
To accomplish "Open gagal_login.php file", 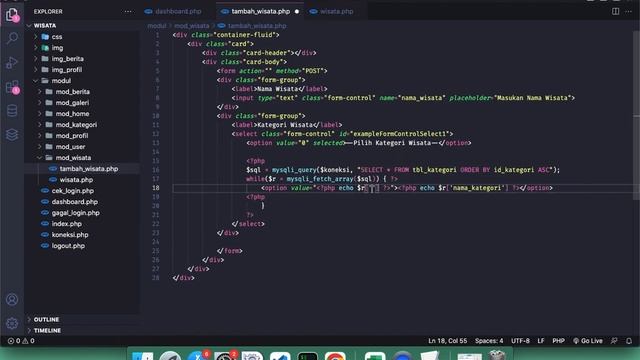I will coord(75,213).
